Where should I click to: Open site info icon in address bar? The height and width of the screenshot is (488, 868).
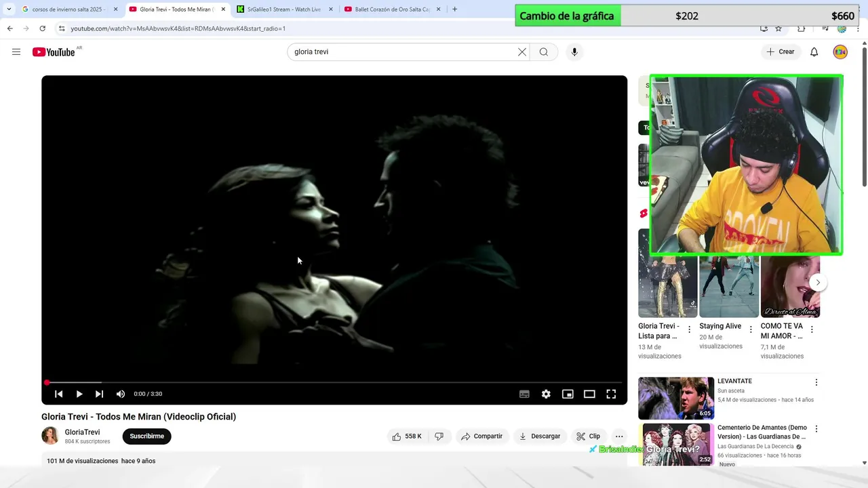click(62, 28)
